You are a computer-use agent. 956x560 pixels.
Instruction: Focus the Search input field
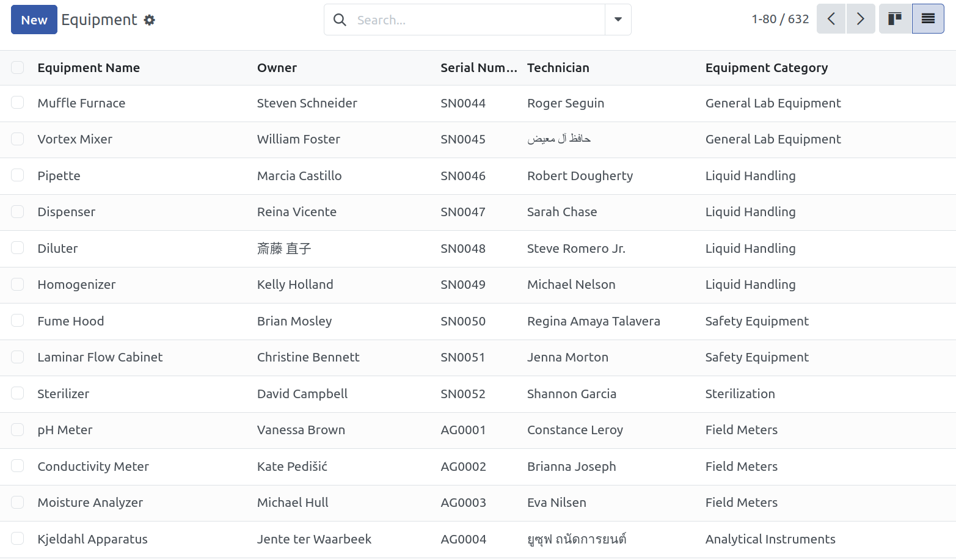point(476,20)
